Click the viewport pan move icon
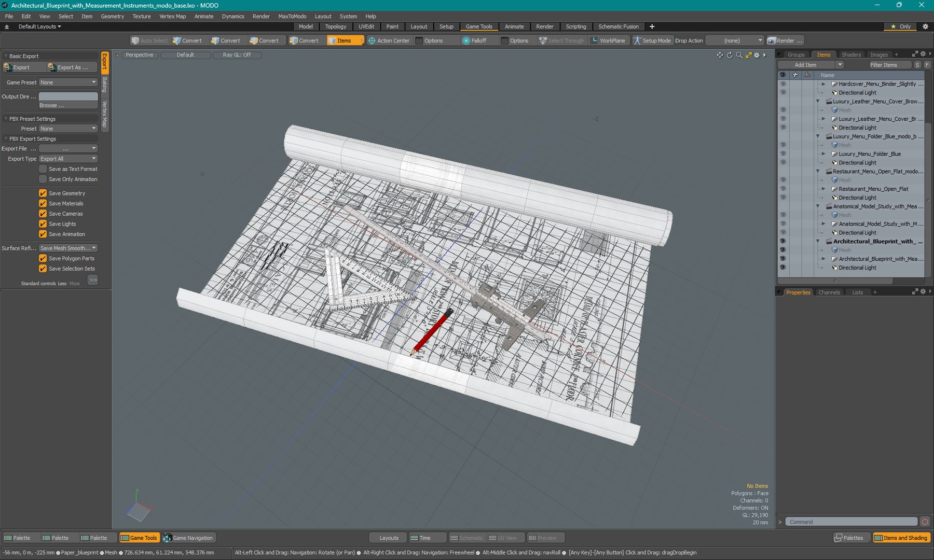 click(720, 55)
